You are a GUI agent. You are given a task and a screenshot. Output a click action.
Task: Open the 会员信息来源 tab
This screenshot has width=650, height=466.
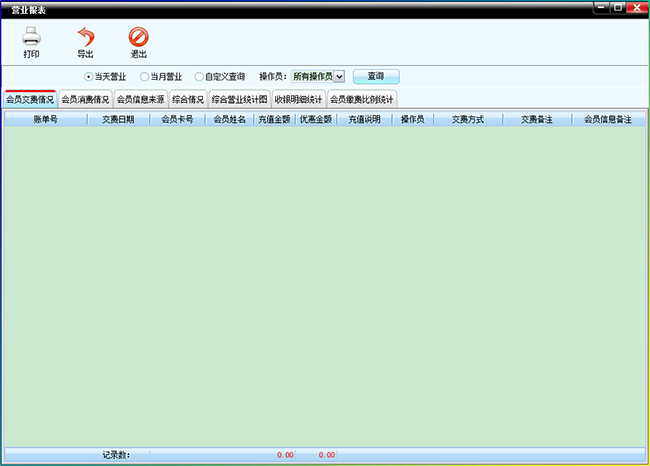(140, 99)
